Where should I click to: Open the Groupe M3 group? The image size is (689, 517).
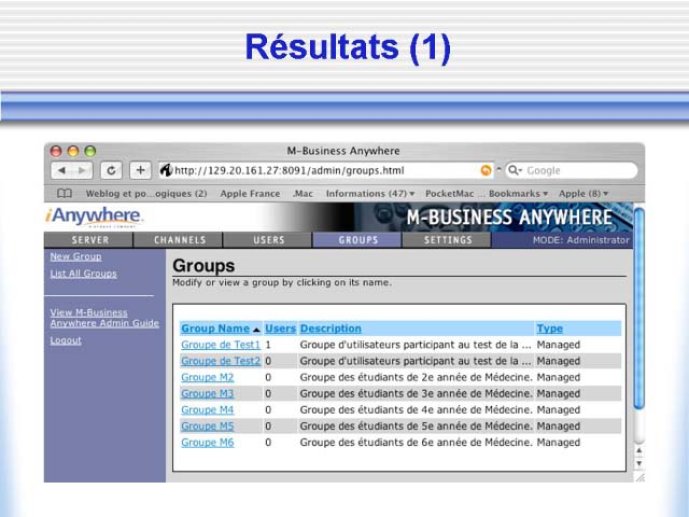click(x=207, y=394)
